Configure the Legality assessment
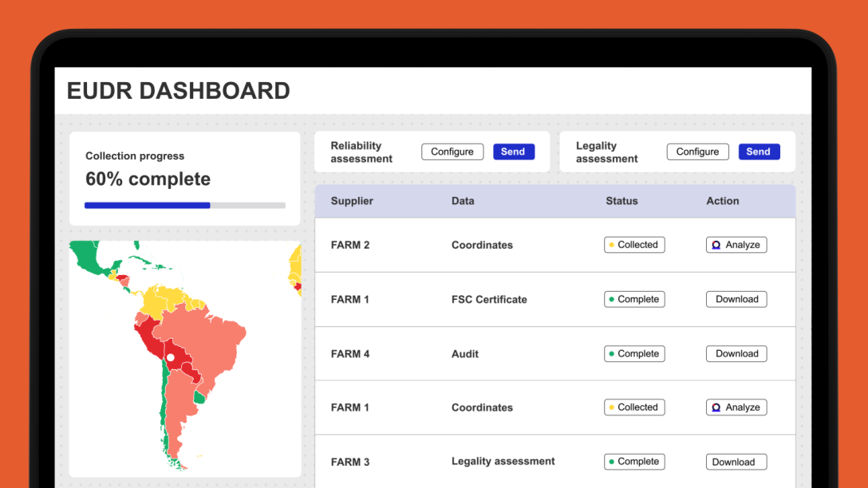This screenshot has height=488, width=868. coord(697,152)
